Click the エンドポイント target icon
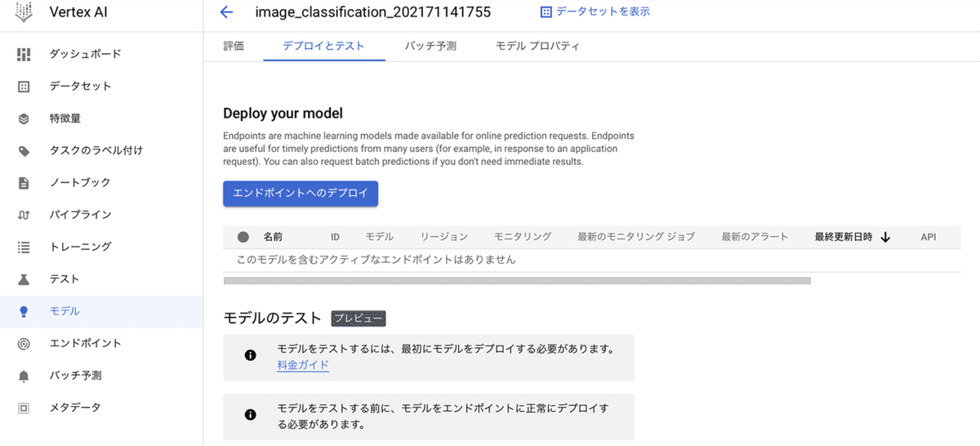The image size is (980, 446). pos(24,343)
